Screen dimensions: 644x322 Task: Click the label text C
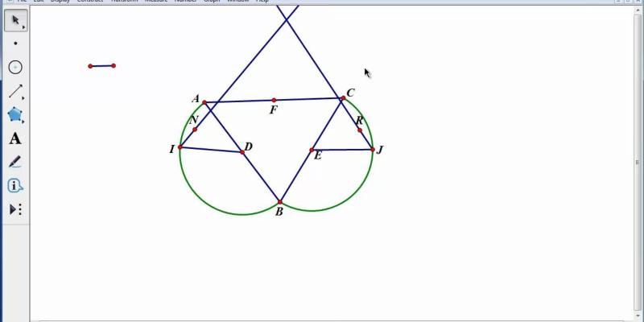coord(350,93)
